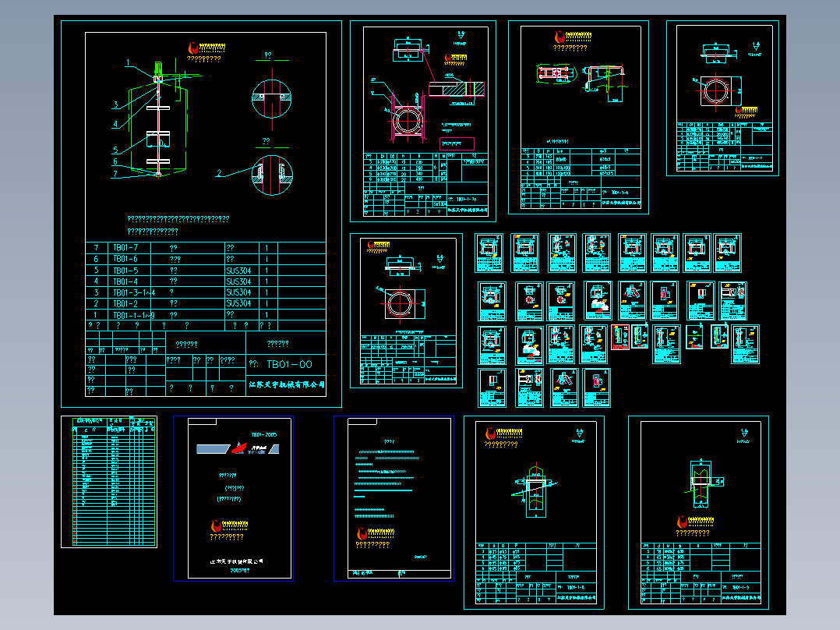
Task: Select the green bracket side view drawing
Action: pos(605,82)
